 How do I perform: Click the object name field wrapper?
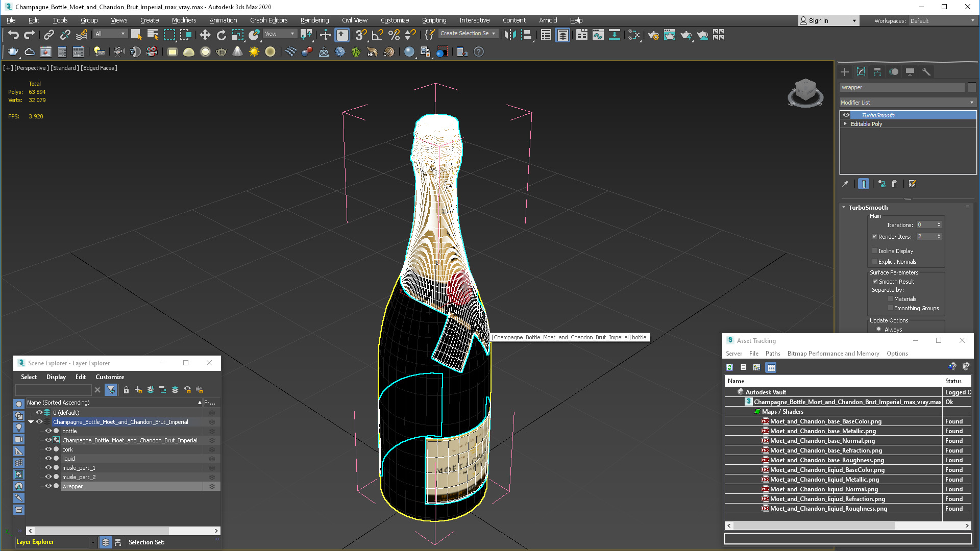[x=902, y=88]
